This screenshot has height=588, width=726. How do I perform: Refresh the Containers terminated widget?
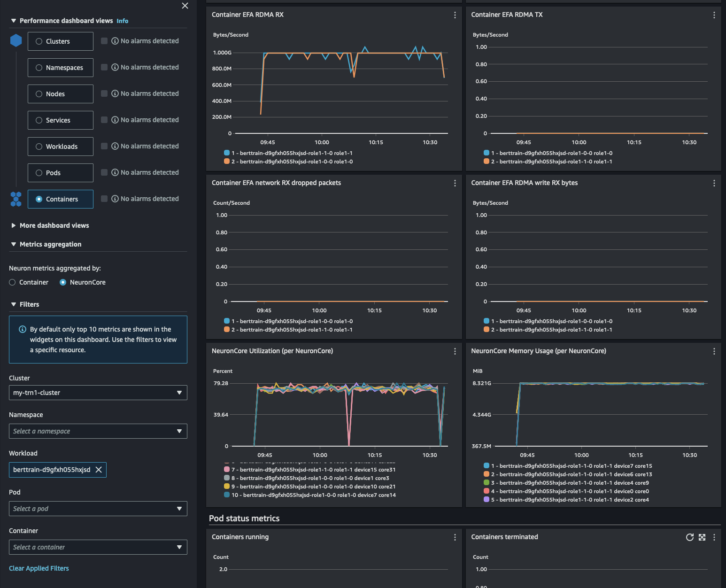689,537
